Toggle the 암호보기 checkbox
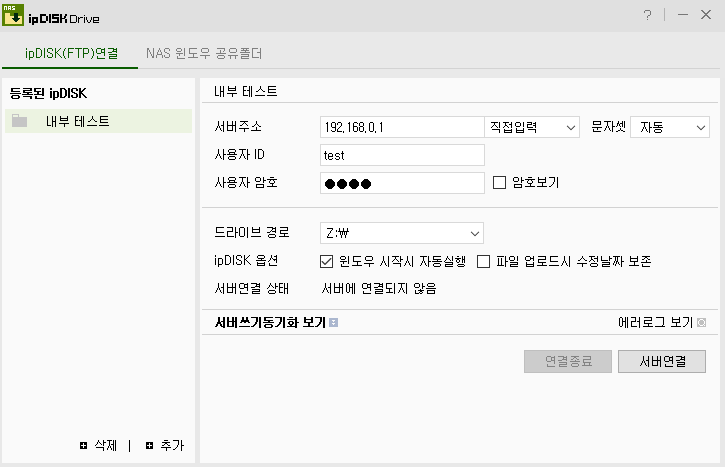727x467 pixels. pyautogui.click(x=499, y=183)
